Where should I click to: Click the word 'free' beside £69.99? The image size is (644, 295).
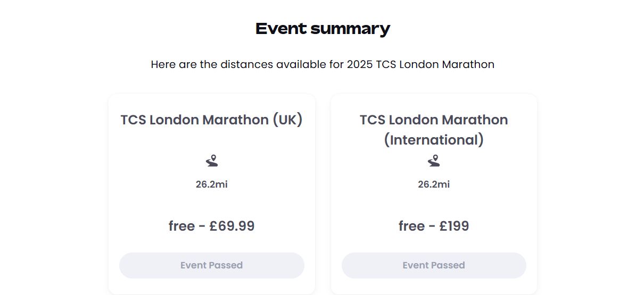[181, 226]
